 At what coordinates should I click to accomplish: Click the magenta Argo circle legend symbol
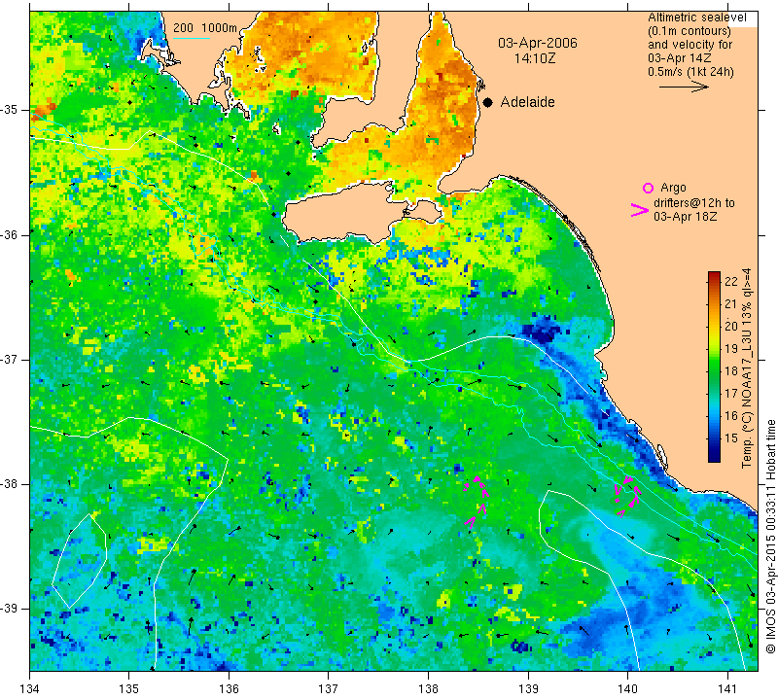[648, 188]
